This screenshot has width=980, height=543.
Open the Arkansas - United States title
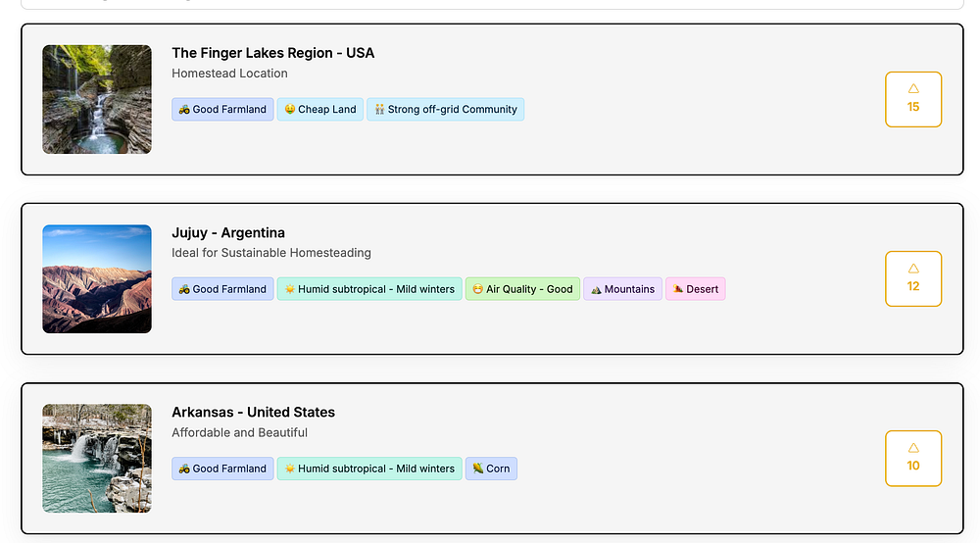click(x=253, y=412)
